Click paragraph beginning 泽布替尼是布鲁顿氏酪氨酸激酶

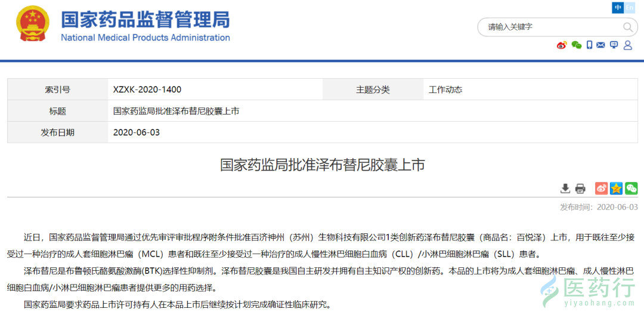point(321,279)
